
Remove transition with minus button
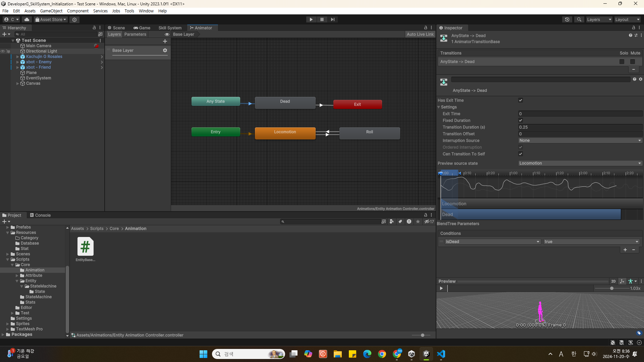[x=634, y=69]
